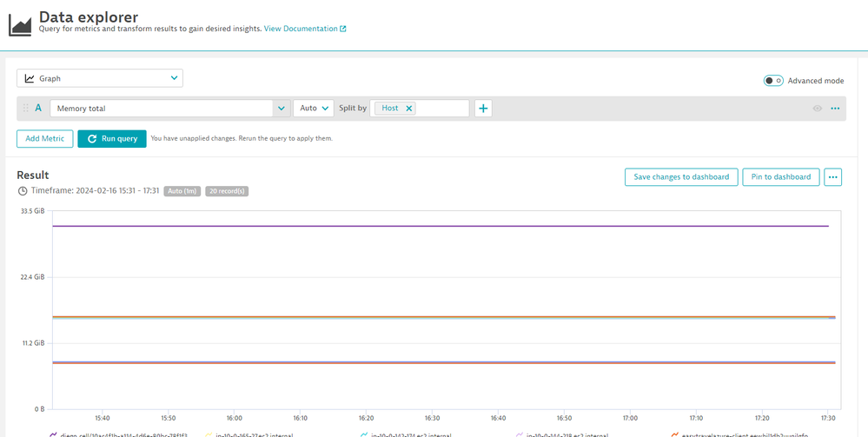The width and height of the screenshot is (868, 437).
Task: Click the Add Metric button
Action: tap(44, 138)
